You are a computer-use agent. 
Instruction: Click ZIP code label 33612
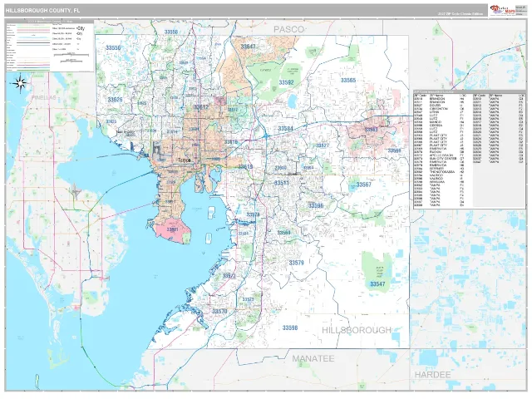pyautogui.click(x=201, y=107)
